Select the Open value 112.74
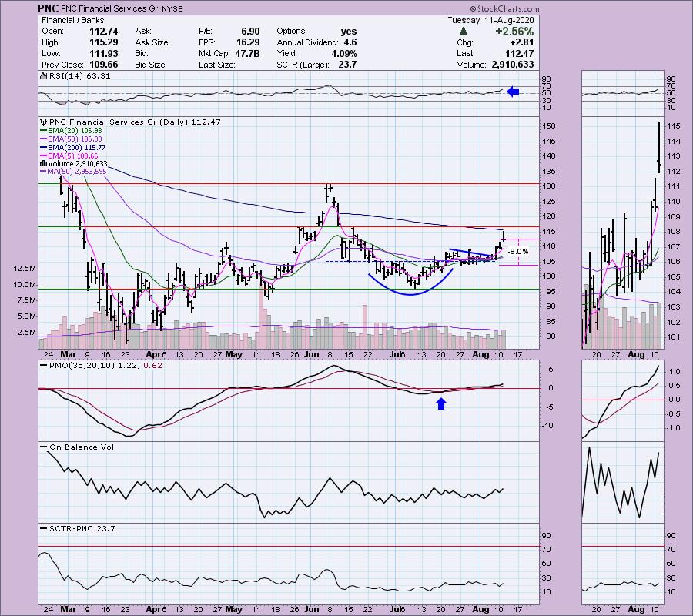This screenshot has width=693, height=616. (x=103, y=32)
